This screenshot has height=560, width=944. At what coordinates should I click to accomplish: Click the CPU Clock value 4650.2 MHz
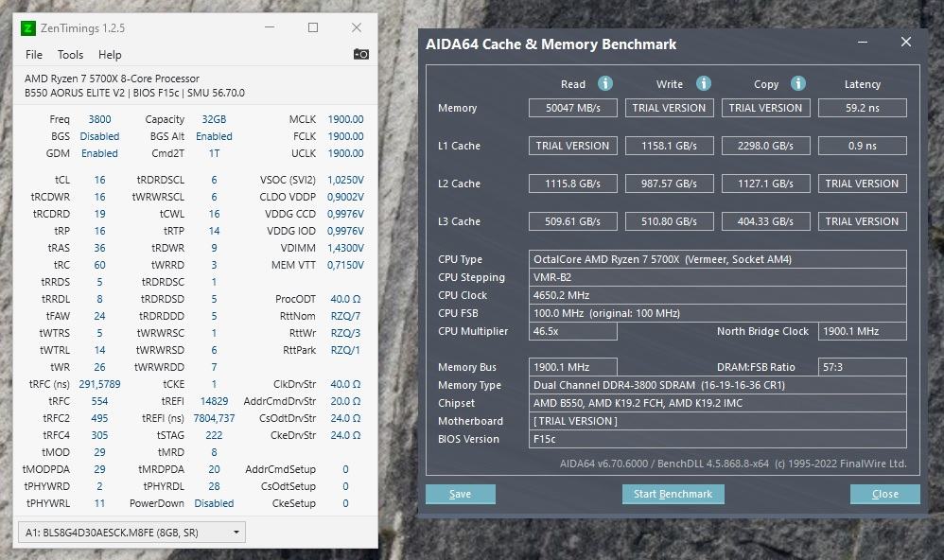[718, 296]
